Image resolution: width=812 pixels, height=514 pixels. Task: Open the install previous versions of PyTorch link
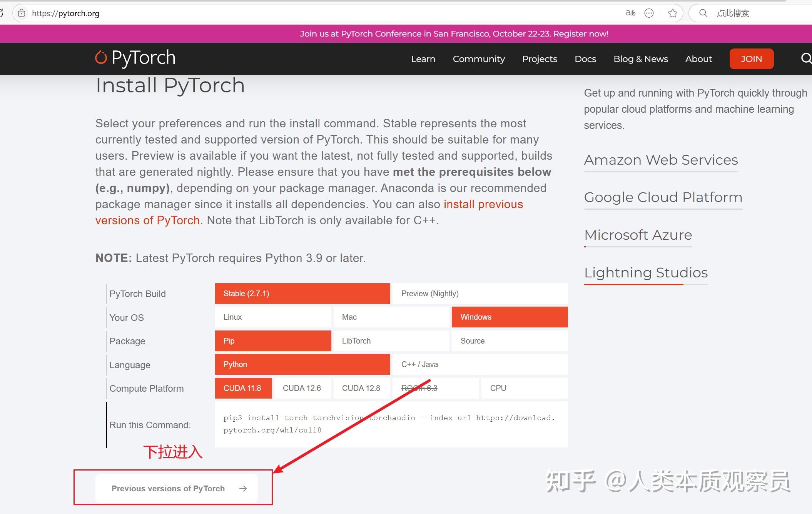(483, 204)
